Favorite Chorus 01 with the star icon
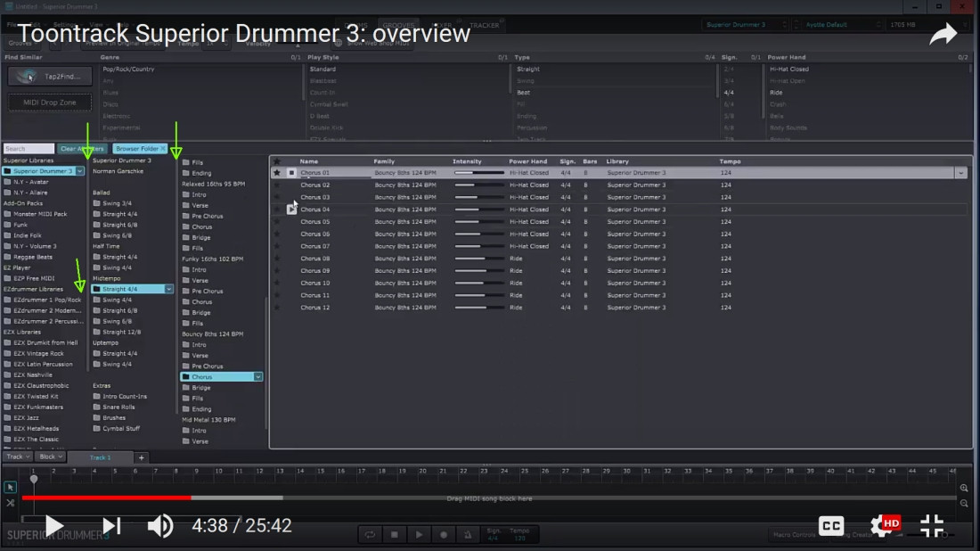The width and height of the screenshot is (980, 551). point(277,173)
